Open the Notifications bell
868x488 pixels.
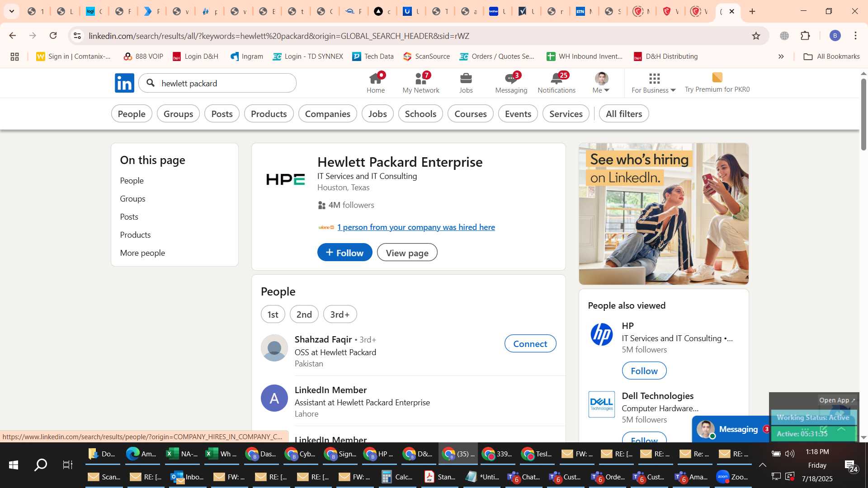tap(557, 83)
